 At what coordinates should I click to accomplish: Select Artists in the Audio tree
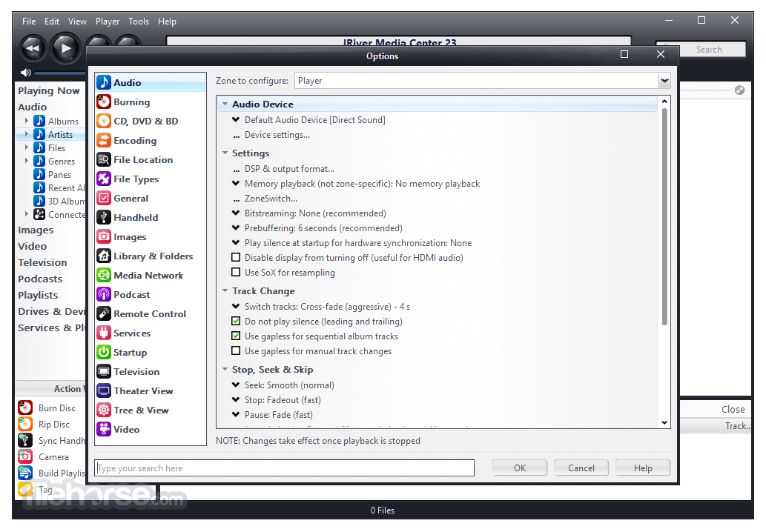(x=60, y=134)
